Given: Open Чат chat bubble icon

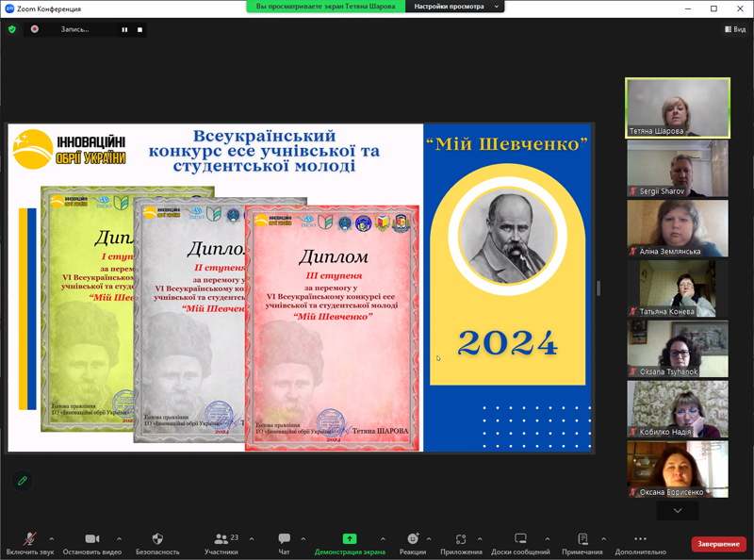Looking at the screenshot, I should [285, 538].
